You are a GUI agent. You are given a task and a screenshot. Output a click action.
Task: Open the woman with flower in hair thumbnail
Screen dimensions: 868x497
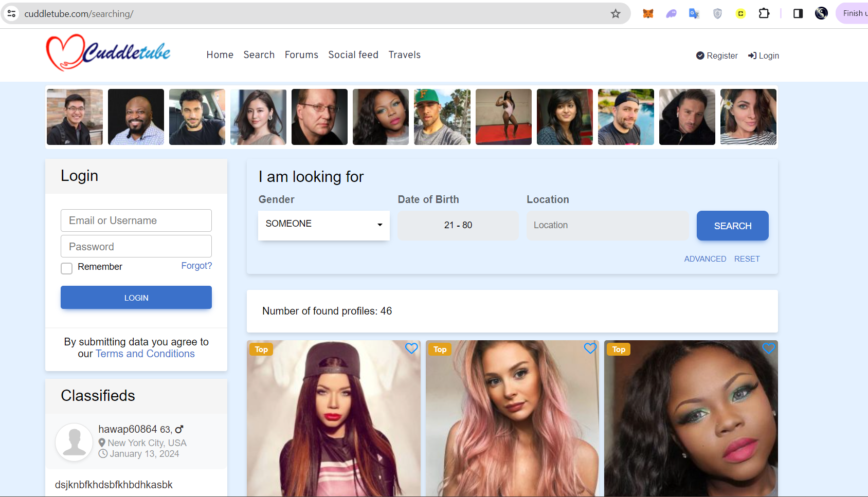pyautogui.click(x=749, y=117)
